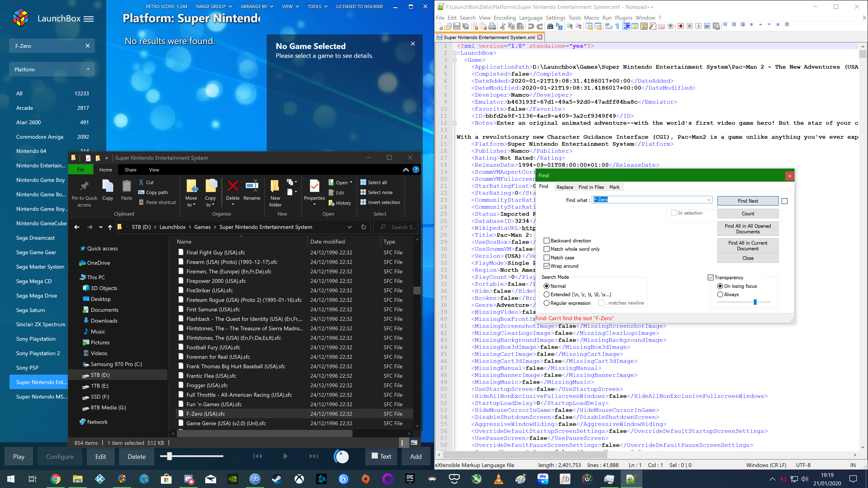
Task: Click the Up one level arrow in Explorer
Action: [x=110, y=227]
